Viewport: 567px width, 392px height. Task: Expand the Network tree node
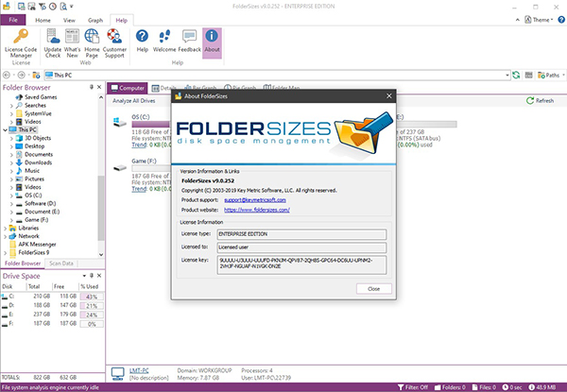[x=5, y=237]
